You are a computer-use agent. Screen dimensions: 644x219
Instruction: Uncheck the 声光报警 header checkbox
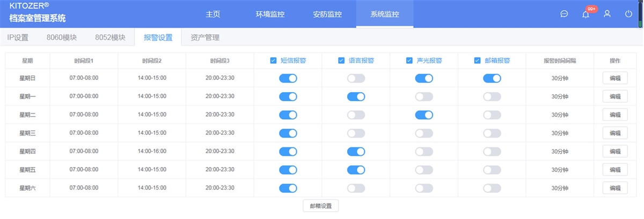[x=409, y=61]
